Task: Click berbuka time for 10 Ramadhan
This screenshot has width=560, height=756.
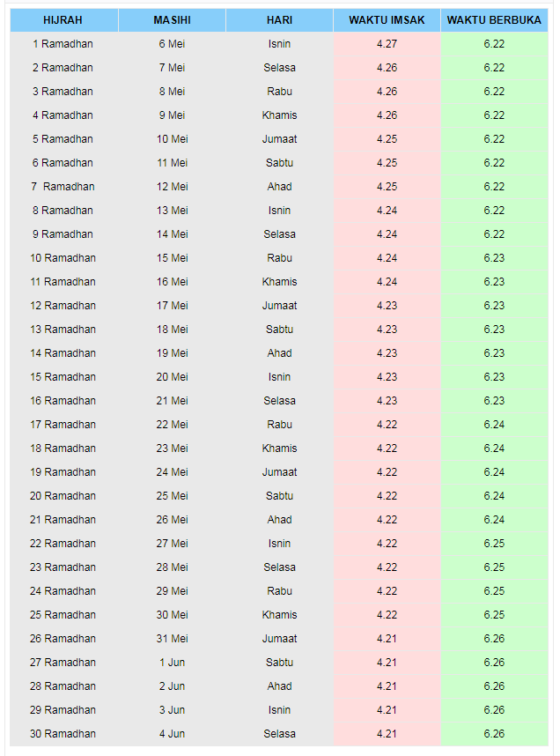Action: pyautogui.click(x=494, y=258)
